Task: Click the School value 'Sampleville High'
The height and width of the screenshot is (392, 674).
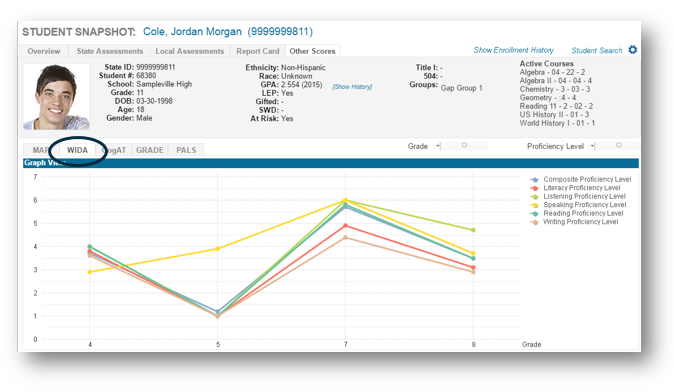Action: click(x=164, y=84)
